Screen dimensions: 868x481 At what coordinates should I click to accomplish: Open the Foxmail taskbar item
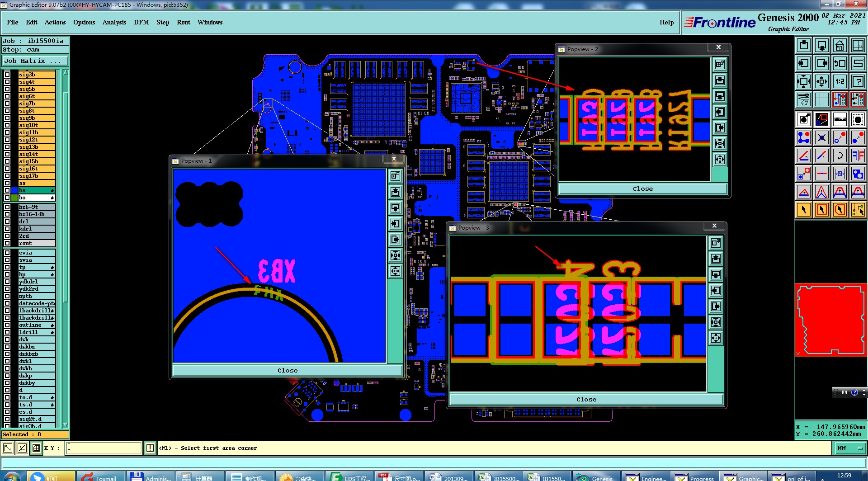tap(100, 476)
